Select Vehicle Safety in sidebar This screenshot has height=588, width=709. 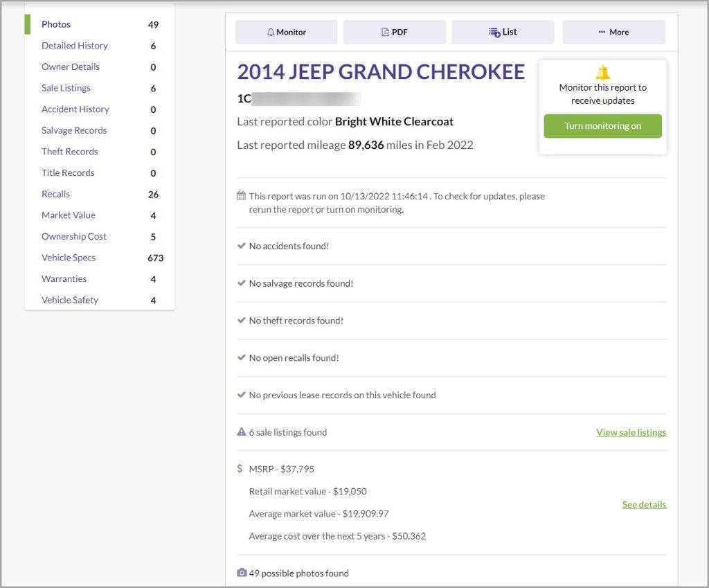(70, 301)
